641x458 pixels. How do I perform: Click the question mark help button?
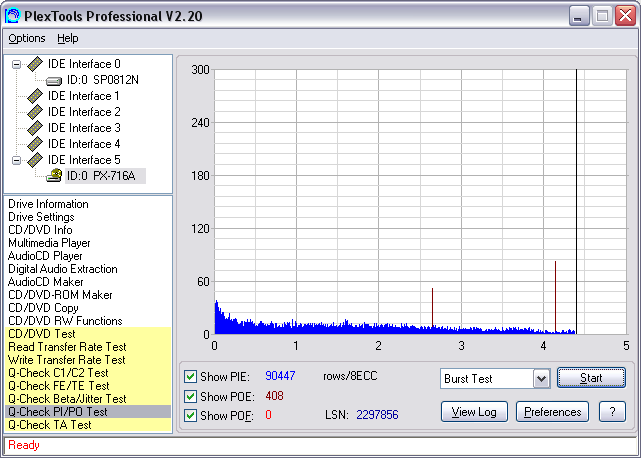612,412
